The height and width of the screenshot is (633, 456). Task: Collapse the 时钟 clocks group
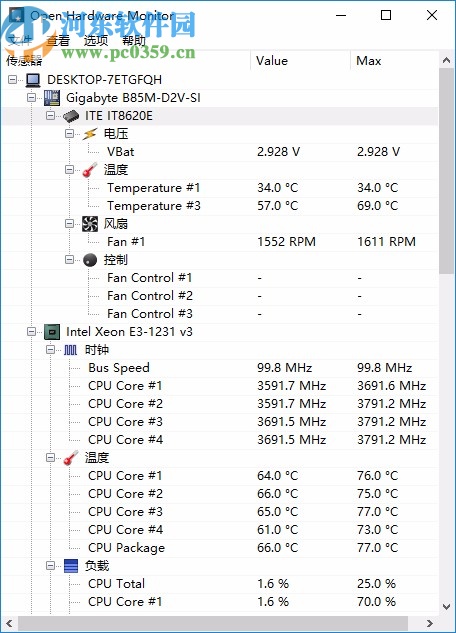(50, 350)
